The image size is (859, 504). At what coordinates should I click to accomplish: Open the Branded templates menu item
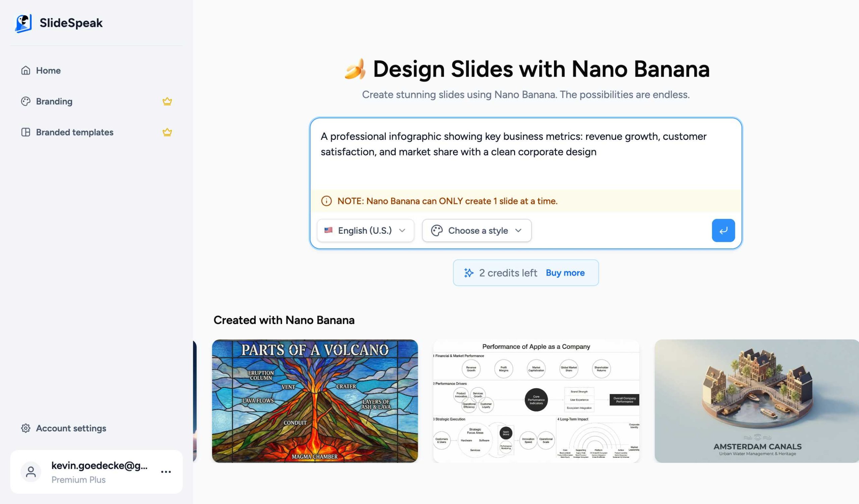(x=74, y=132)
